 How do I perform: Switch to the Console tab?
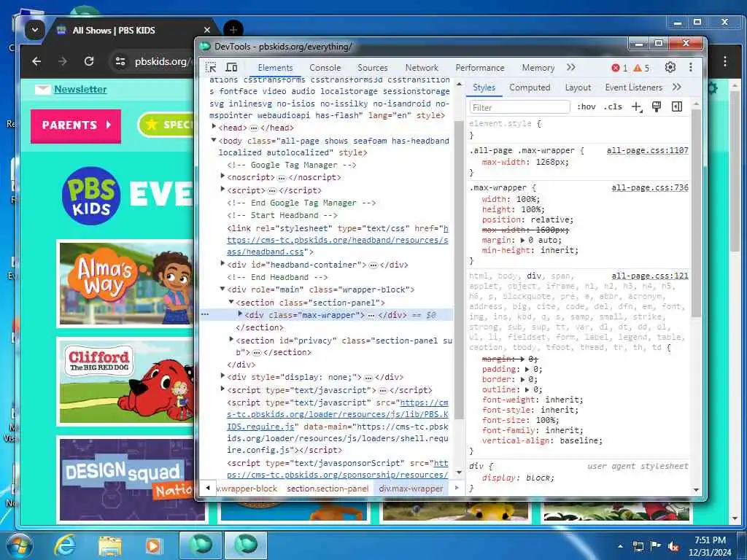coord(325,68)
